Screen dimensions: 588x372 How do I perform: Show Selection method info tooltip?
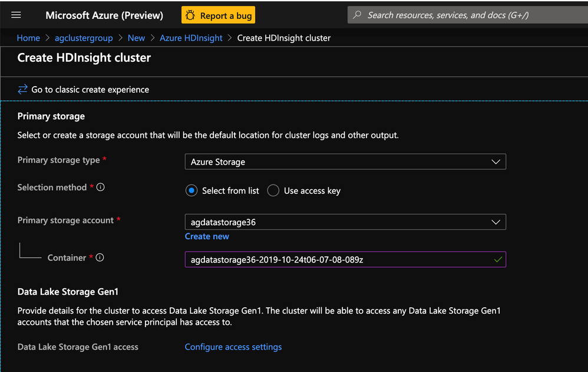click(101, 187)
